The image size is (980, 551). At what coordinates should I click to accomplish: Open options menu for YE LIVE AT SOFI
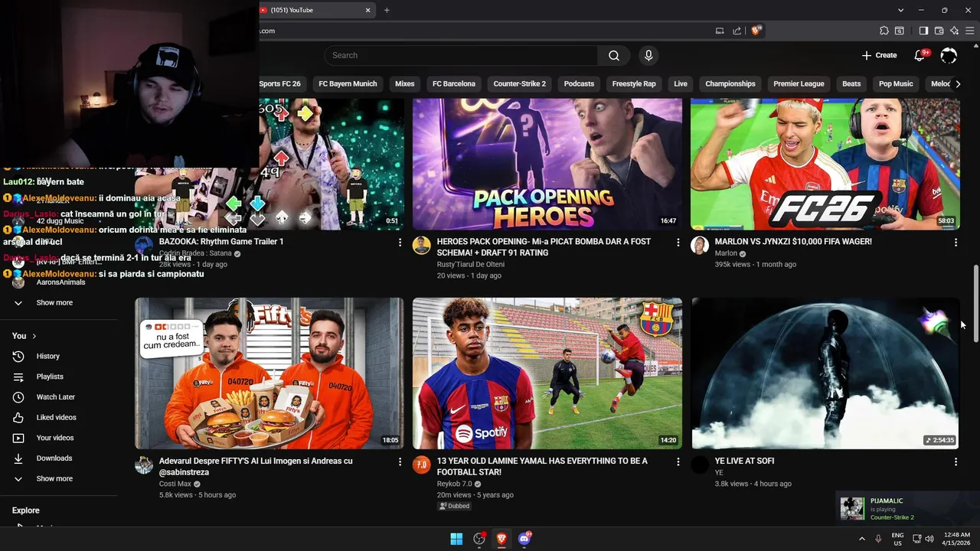(955, 462)
